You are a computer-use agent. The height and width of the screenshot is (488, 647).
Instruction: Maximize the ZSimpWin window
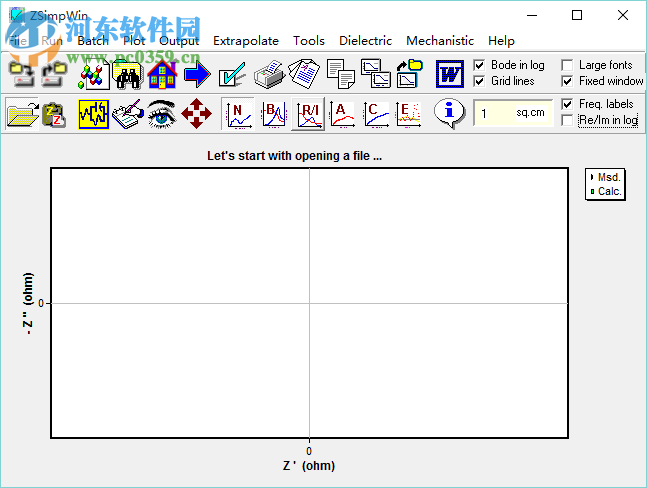[x=577, y=15]
